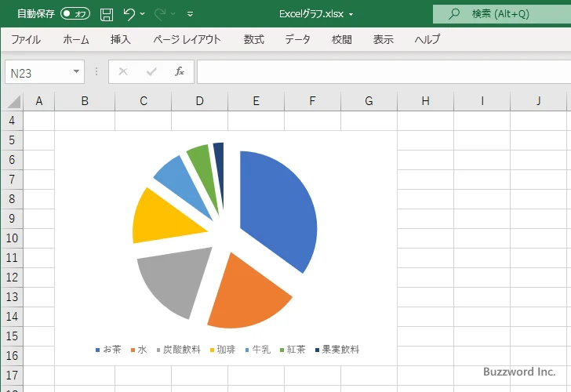This screenshot has width=571, height=392.
Task: Select column D header
Action: pyautogui.click(x=199, y=101)
